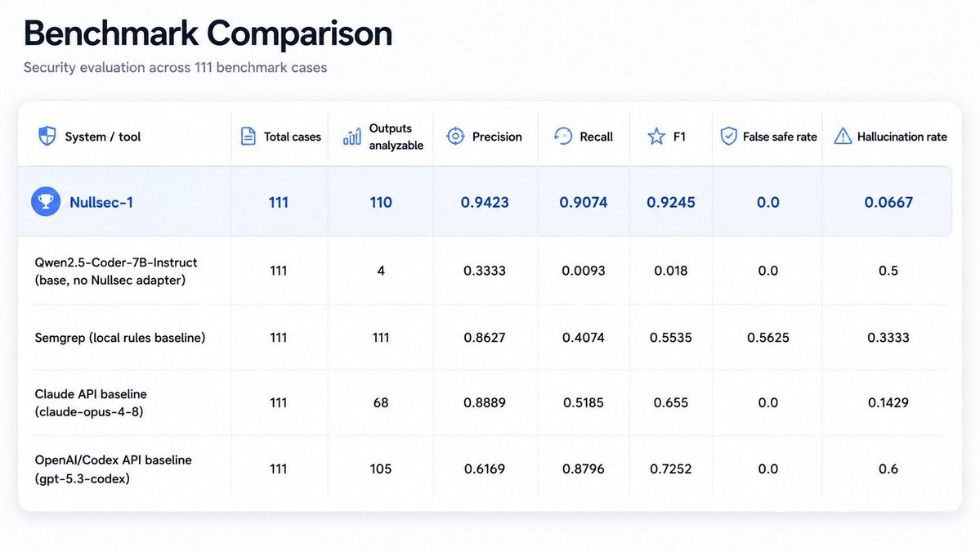This screenshot has width=980, height=552.
Task: Click Claude hallucination rate 0.1429
Action: (888, 402)
